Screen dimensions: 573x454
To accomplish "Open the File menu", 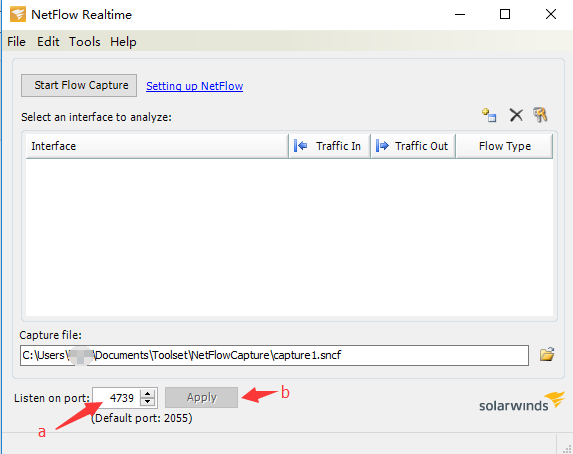I will pyautogui.click(x=16, y=42).
